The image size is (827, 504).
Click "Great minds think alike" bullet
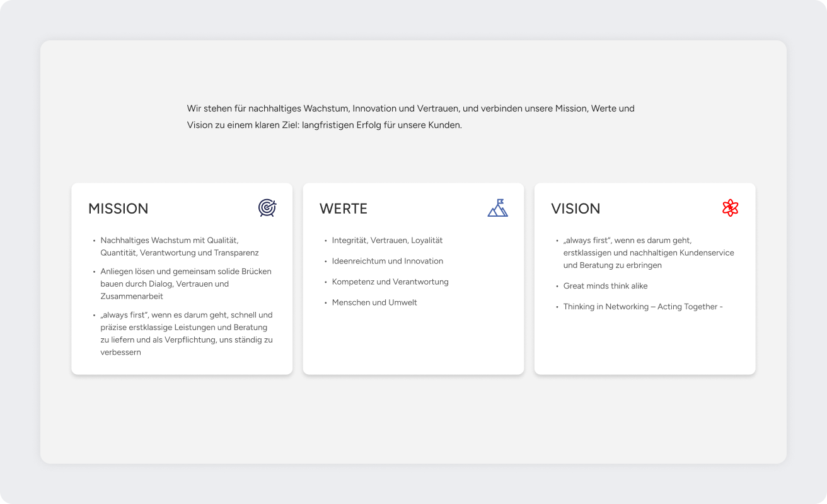pyautogui.click(x=605, y=286)
